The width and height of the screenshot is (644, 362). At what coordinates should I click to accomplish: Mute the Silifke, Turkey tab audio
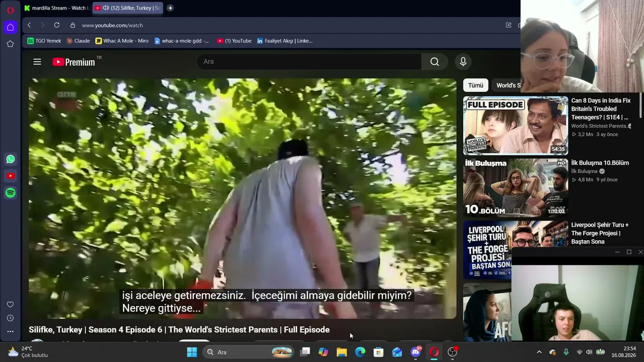click(106, 8)
